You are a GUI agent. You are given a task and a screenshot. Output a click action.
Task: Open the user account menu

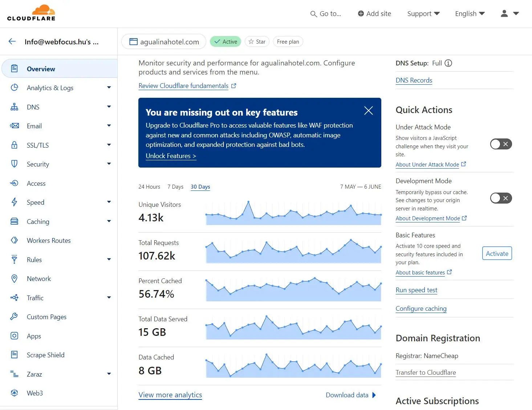tap(510, 14)
